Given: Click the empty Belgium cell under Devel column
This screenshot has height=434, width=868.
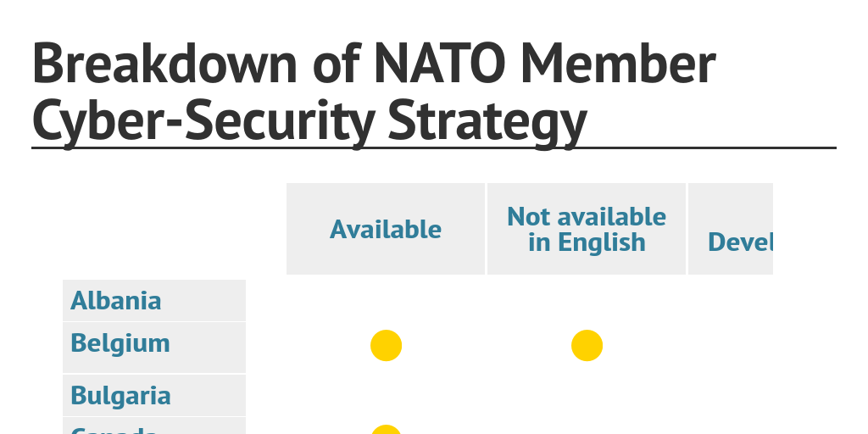Looking at the screenshot, I should coord(731,346).
